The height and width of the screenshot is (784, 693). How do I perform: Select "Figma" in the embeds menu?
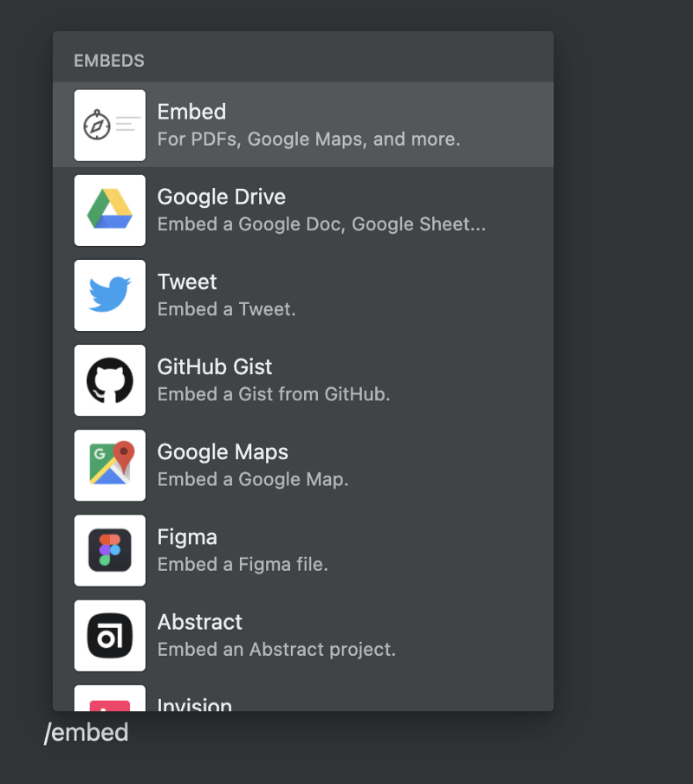[x=187, y=536]
